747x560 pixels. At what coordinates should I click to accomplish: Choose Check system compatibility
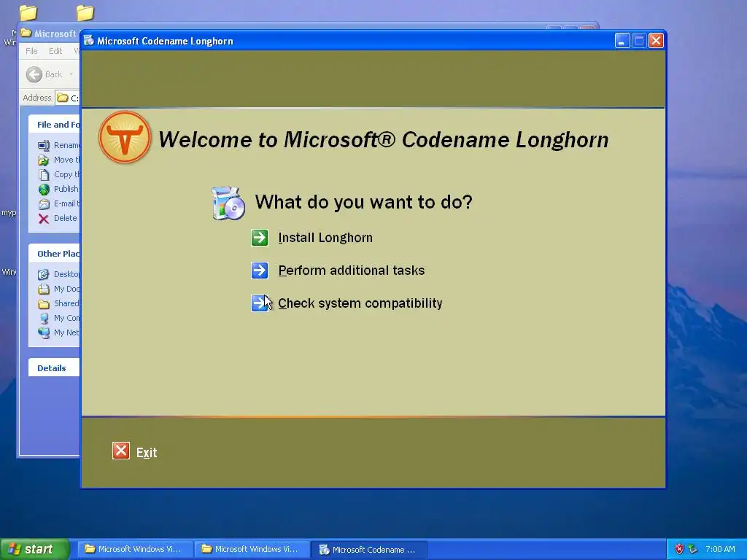coord(360,303)
